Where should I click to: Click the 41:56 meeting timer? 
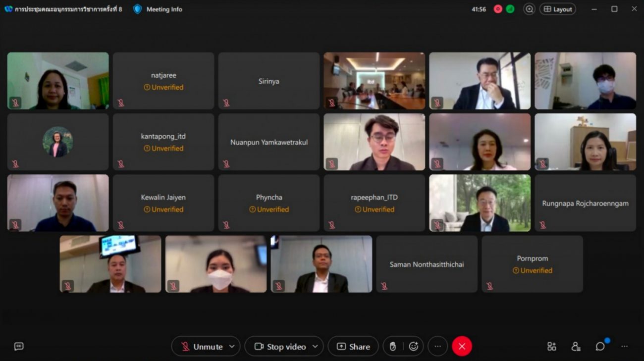479,9
